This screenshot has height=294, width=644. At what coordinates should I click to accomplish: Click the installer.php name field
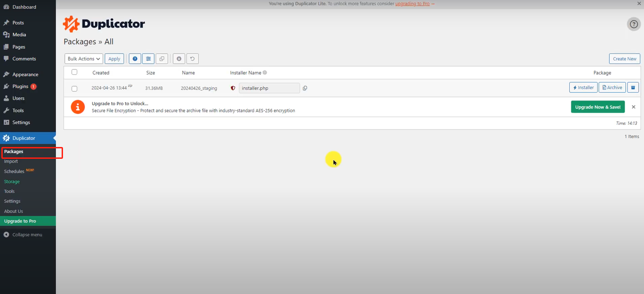(269, 88)
